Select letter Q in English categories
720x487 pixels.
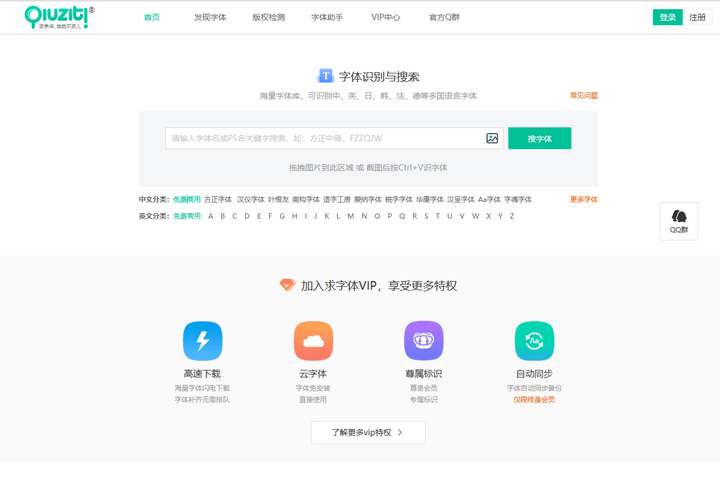click(x=402, y=216)
